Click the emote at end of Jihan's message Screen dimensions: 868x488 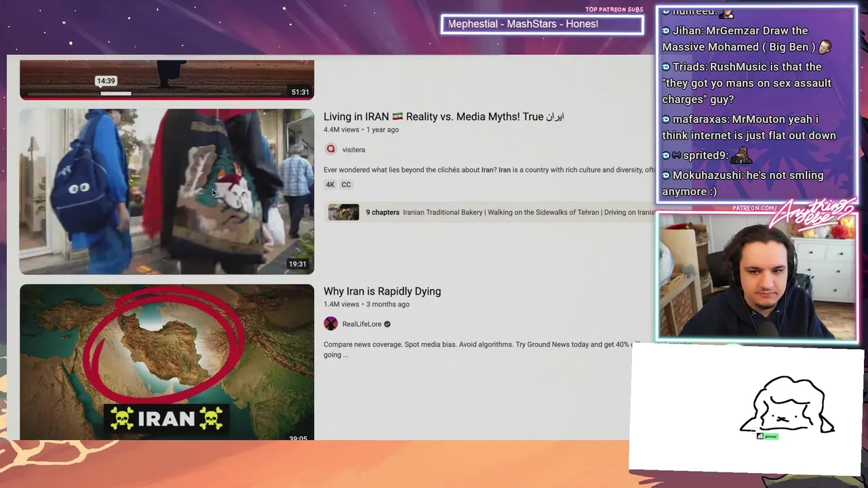[825, 47]
